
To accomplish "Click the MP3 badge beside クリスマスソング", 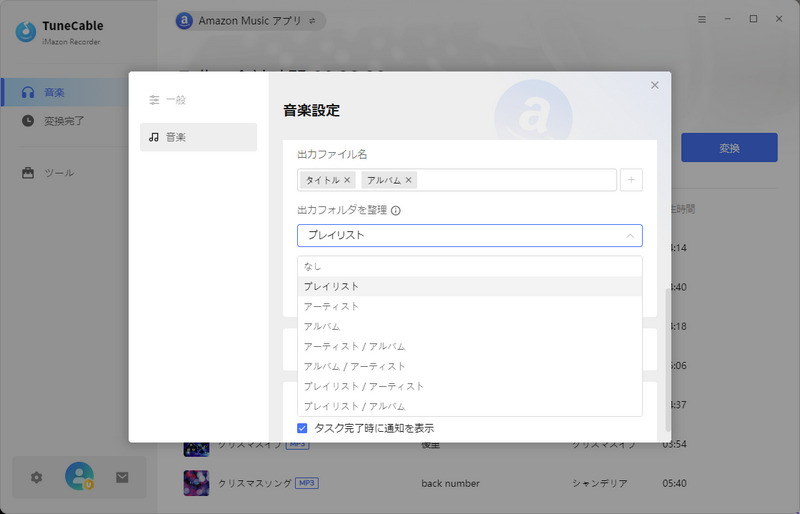I will [x=307, y=483].
